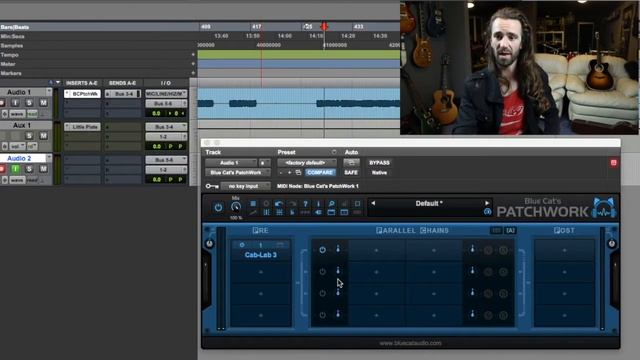This screenshot has width=640, height=360.
Task: Adjust the Mix knob in PatchWork toolbar
Action: tap(236, 207)
